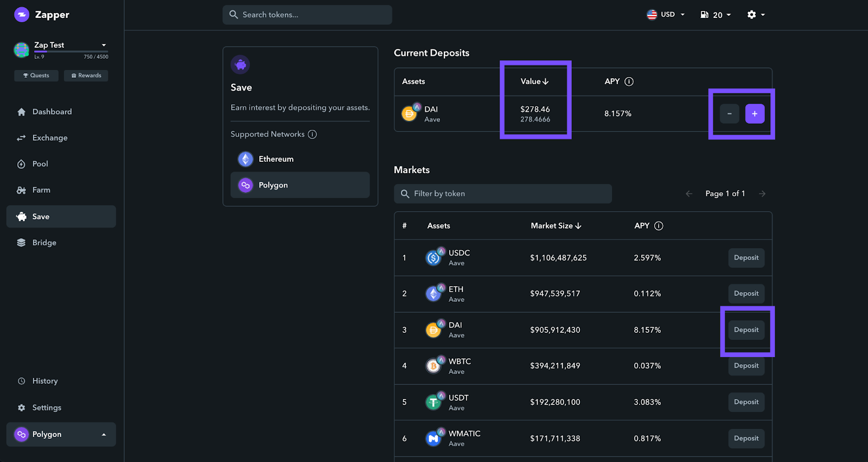The image size is (868, 462).
Task: Expand the Zap Test account dropdown arrow
Action: tap(104, 45)
